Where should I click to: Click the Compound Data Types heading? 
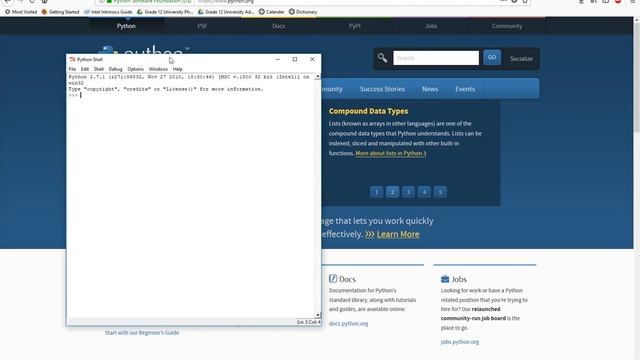[368, 111]
